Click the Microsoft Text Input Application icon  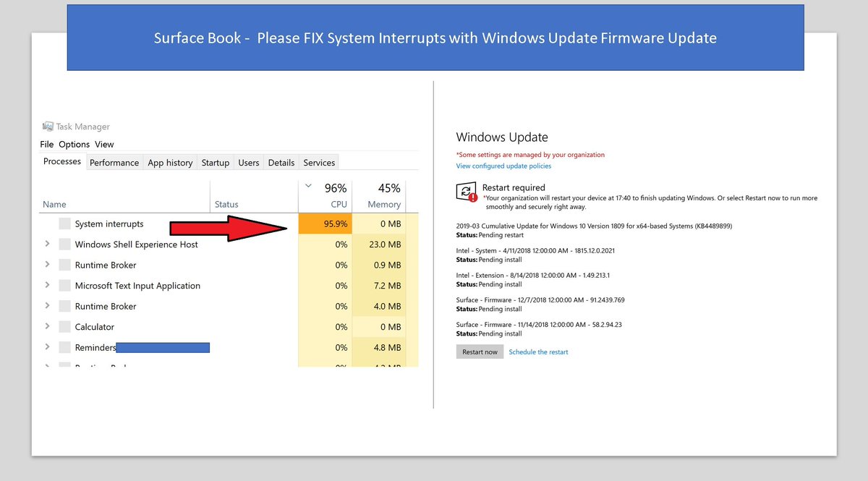pos(64,286)
